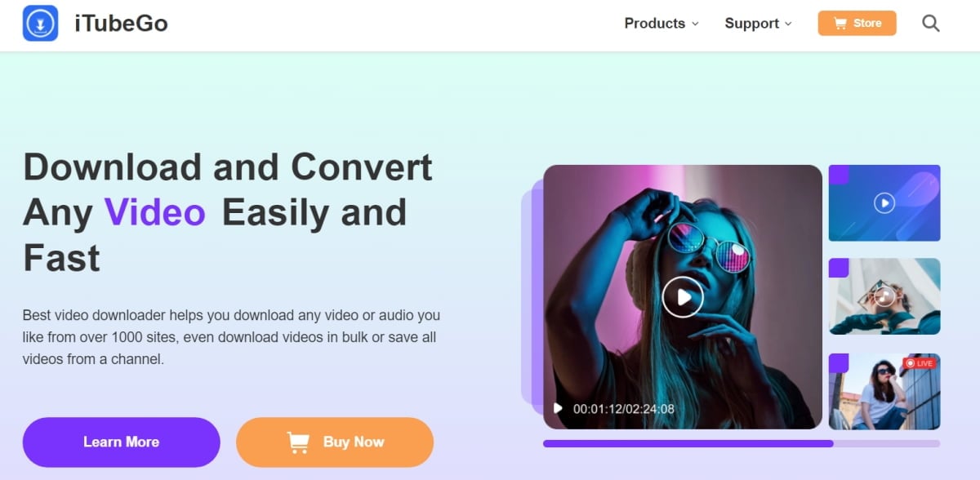Play the main video center play icon
Screen dimensions: 980x480
[x=683, y=297]
